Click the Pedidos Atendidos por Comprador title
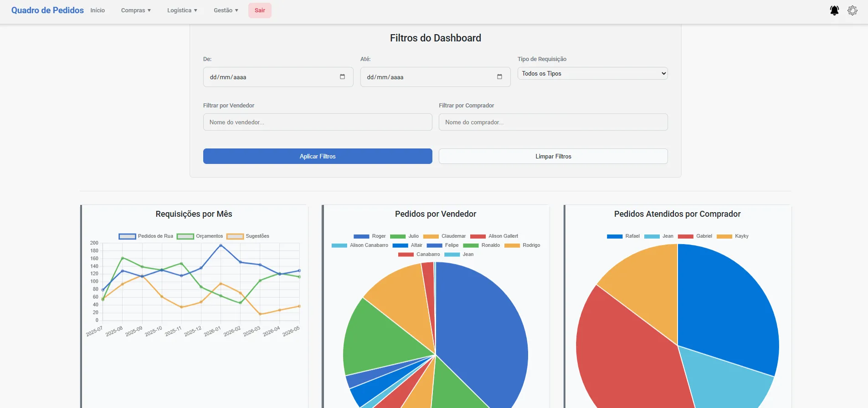Image resolution: width=868 pixels, height=408 pixels. 678,214
